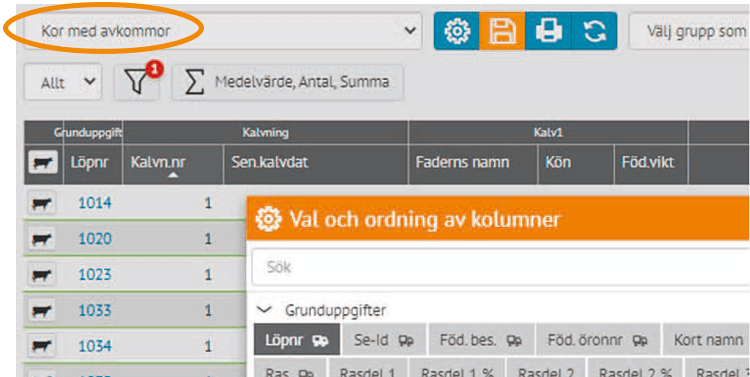The width and height of the screenshot is (750, 377).
Task: Click the Kalvning group header
Action: point(265,133)
